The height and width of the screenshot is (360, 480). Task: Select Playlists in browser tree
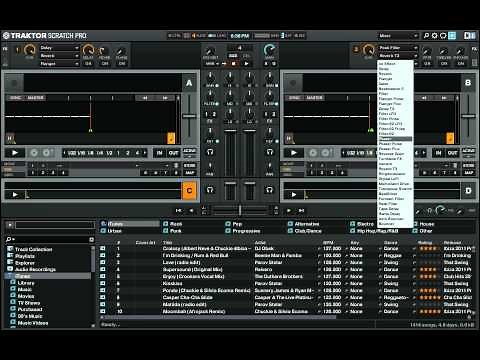[x=21, y=256]
